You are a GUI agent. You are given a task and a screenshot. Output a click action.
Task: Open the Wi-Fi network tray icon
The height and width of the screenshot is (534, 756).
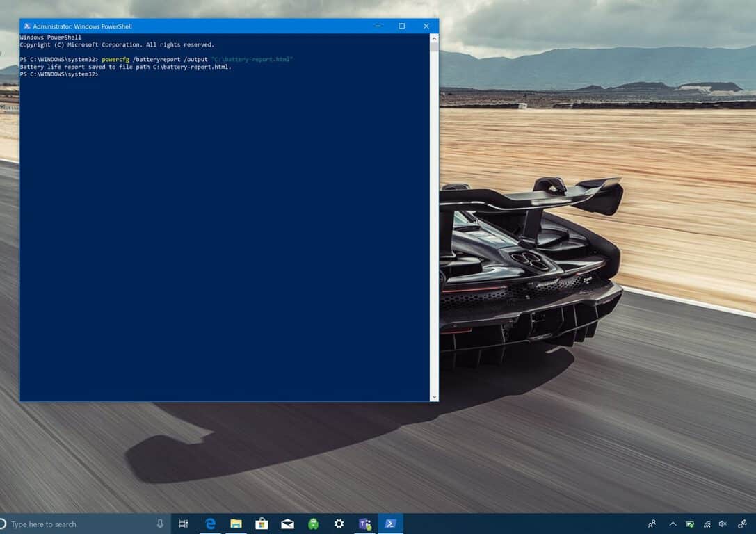click(x=707, y=524)
